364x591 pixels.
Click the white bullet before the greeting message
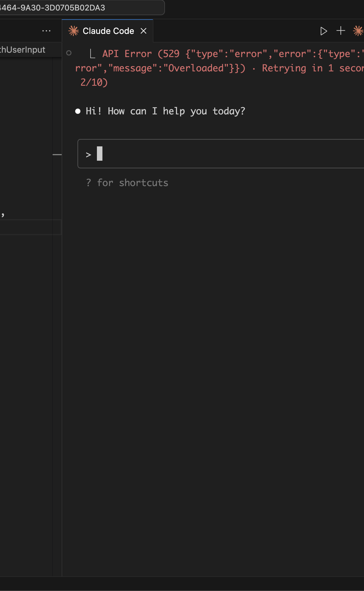tap(78, 111)
